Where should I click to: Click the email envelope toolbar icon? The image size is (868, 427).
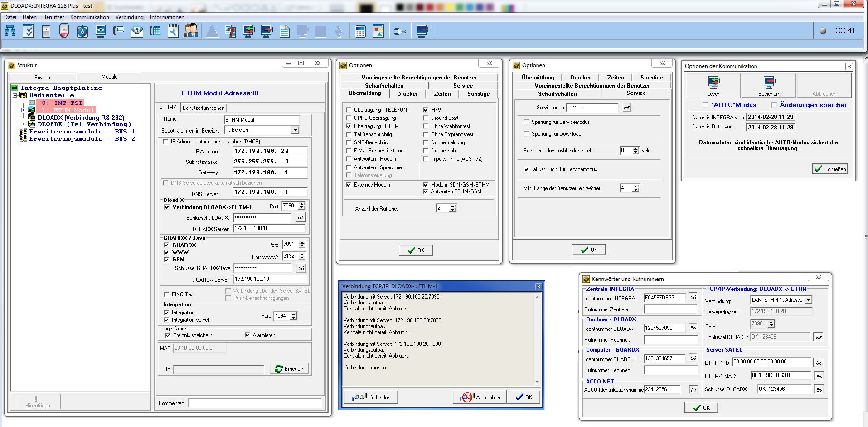(x=136, y=31)
